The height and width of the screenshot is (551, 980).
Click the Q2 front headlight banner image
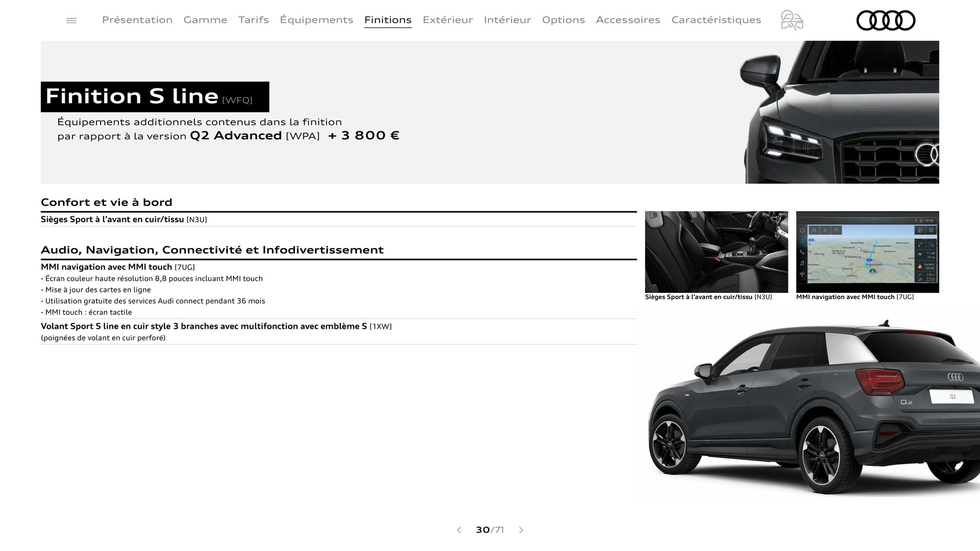pos(839,112)
